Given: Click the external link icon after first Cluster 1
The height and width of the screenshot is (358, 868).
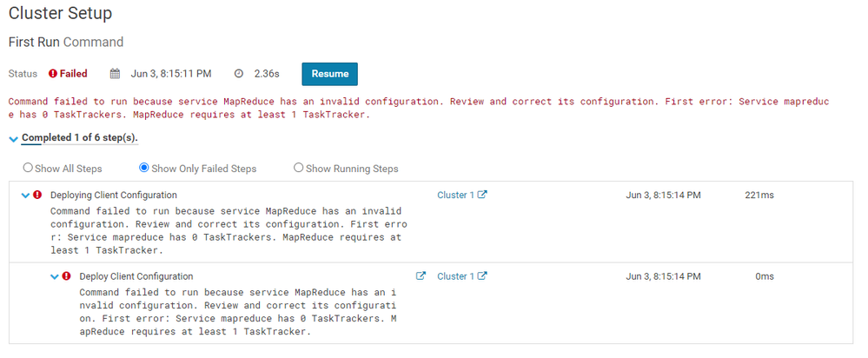Looking at the screenshot, I should point(482,195).
